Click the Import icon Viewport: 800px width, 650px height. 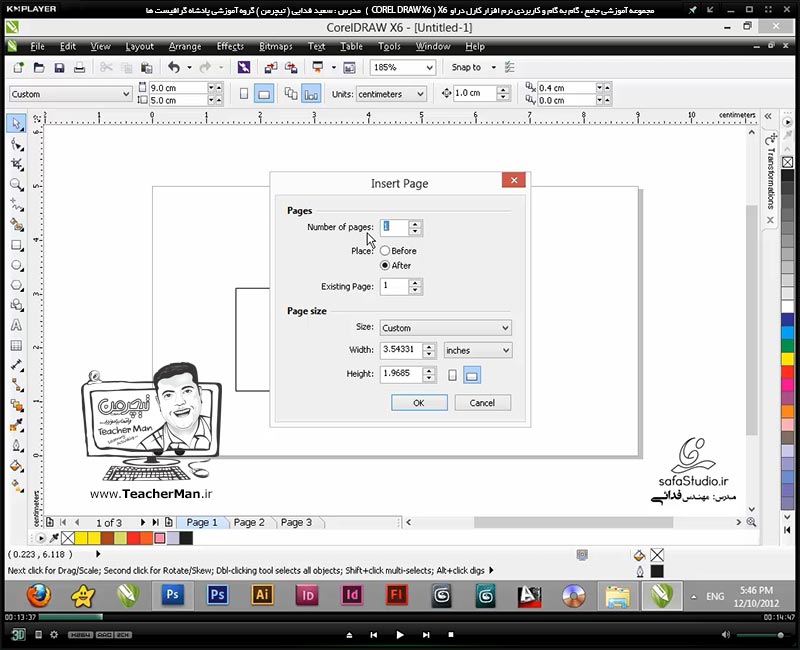point(270,67)
